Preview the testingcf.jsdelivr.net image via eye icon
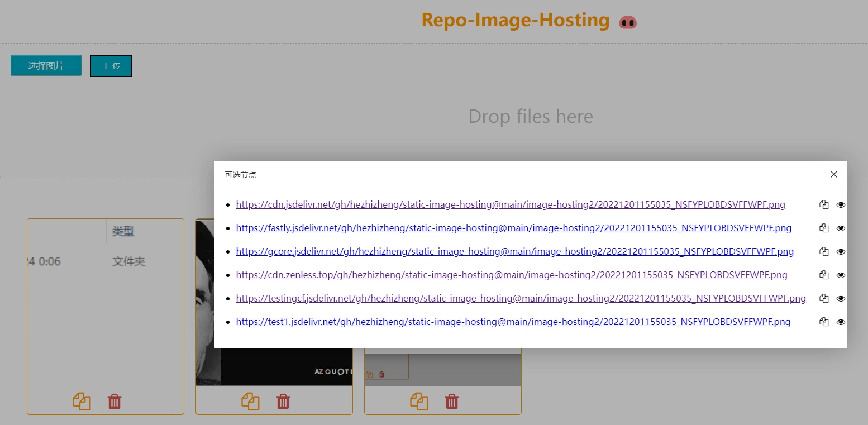This screenshot has height=425, width=868. (841, 298)
